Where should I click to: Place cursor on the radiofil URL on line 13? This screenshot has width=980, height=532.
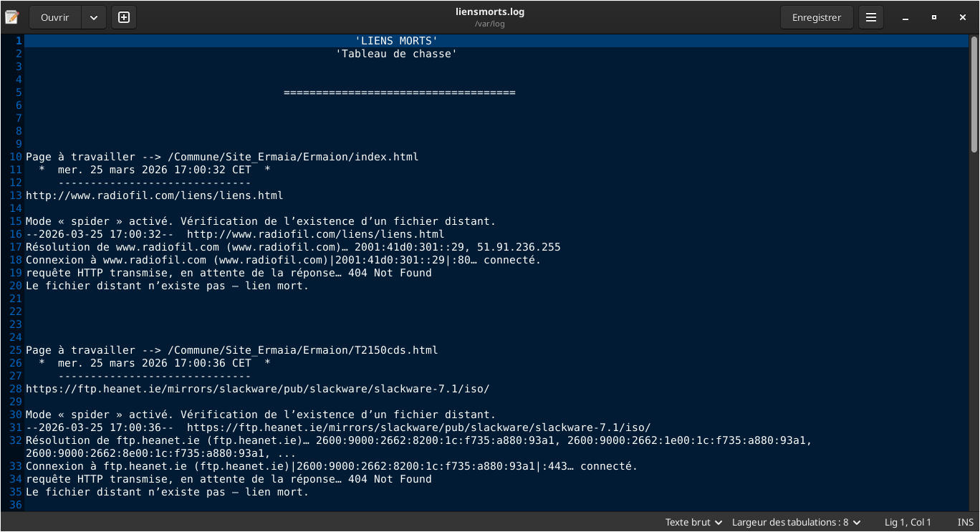click(154, 195)
